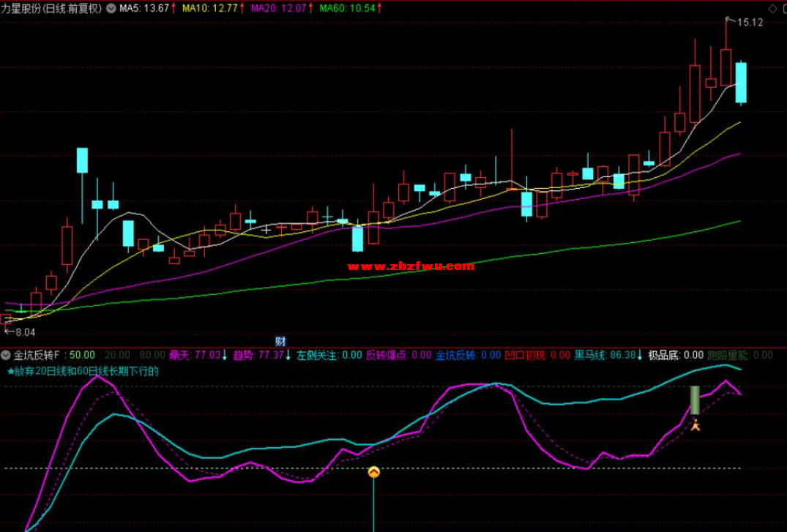Click the 金坑反转: 0.00 blue indicator value
The height and width of the screenshot is (532, 787).
(468, 356)
